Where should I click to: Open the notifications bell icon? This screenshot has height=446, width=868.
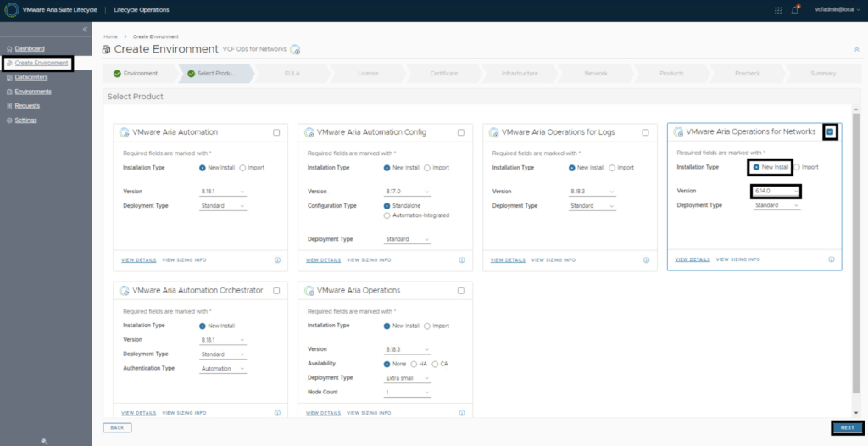coord(794,10)
